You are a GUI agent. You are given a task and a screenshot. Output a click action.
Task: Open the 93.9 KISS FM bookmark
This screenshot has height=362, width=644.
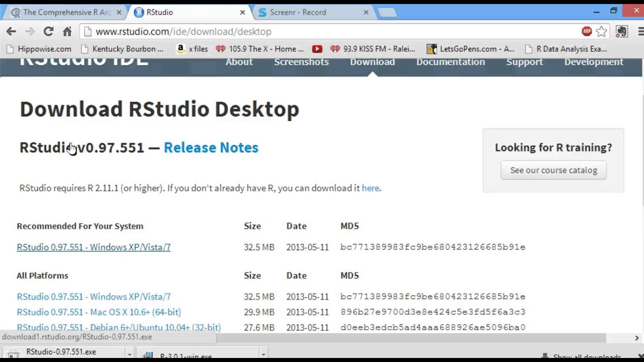(x=373, y=49)
